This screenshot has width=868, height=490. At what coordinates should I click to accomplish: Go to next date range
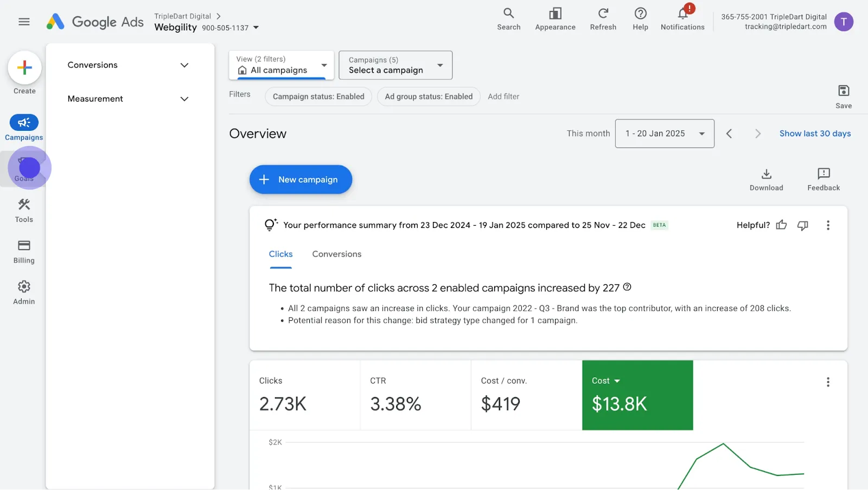pyautogui.click(x=758, y=133)
